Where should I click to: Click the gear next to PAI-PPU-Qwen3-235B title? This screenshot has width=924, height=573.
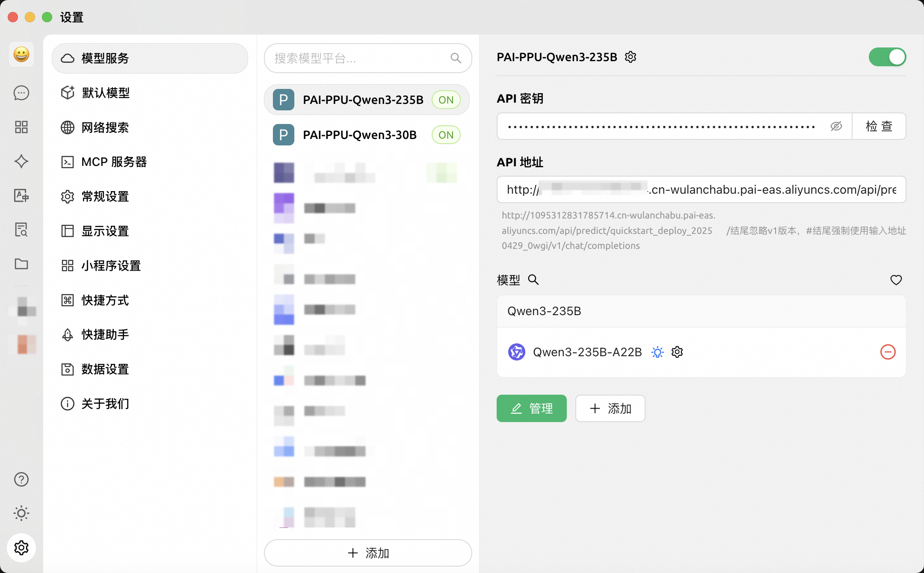point(631,57)
